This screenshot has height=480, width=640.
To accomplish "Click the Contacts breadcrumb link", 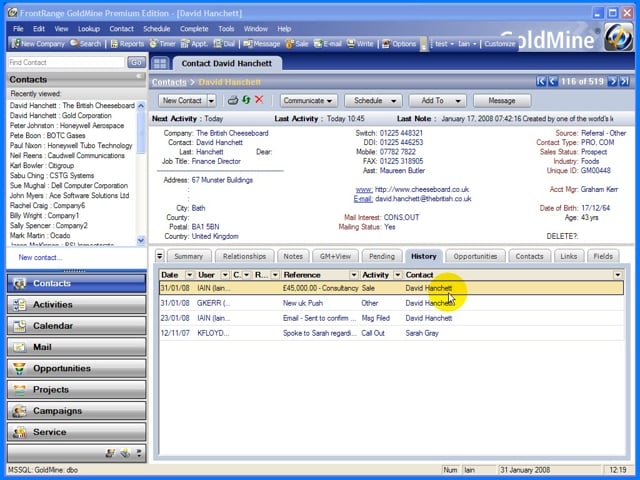I will [x=169, y=82].
